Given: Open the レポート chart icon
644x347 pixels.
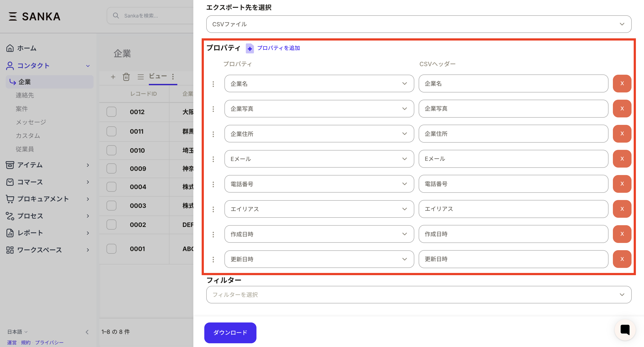Looking at the screenshot, I should point(10,233).
